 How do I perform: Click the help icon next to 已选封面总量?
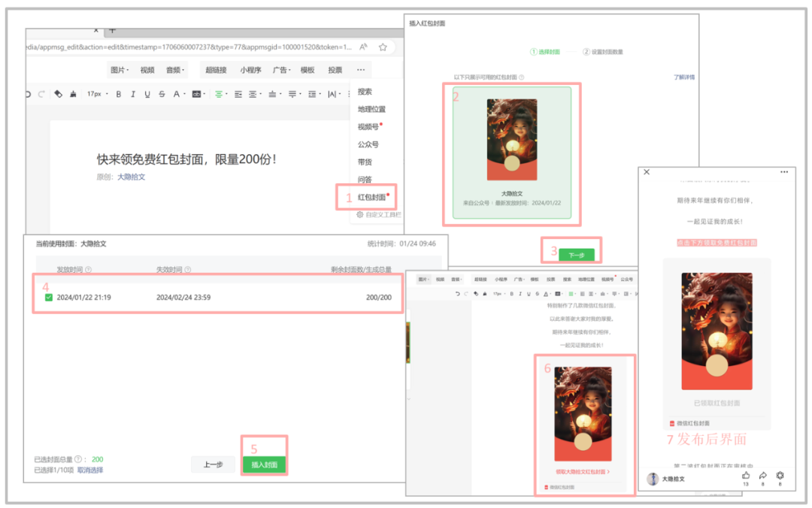77,459
